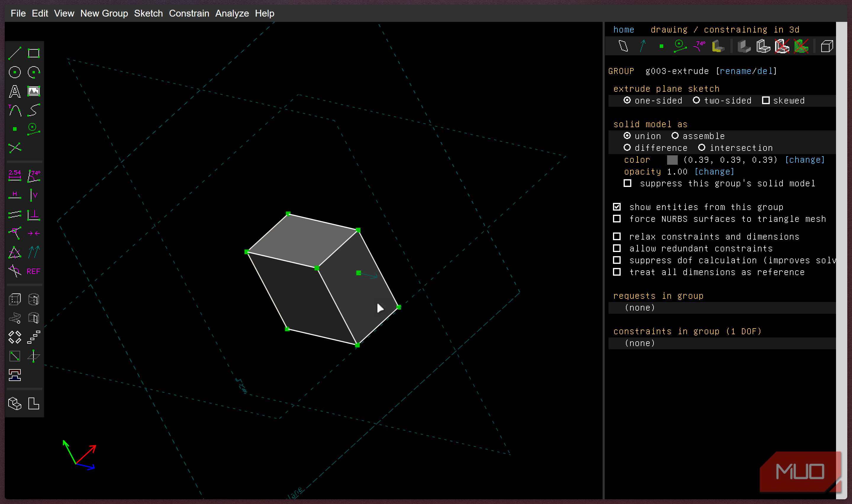Open the Analyze menu

(232, 13)
